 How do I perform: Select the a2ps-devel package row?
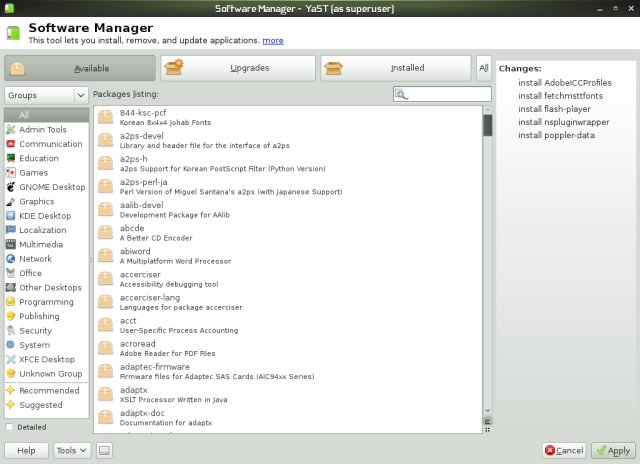pyautogui.click(x=288, y=140)
